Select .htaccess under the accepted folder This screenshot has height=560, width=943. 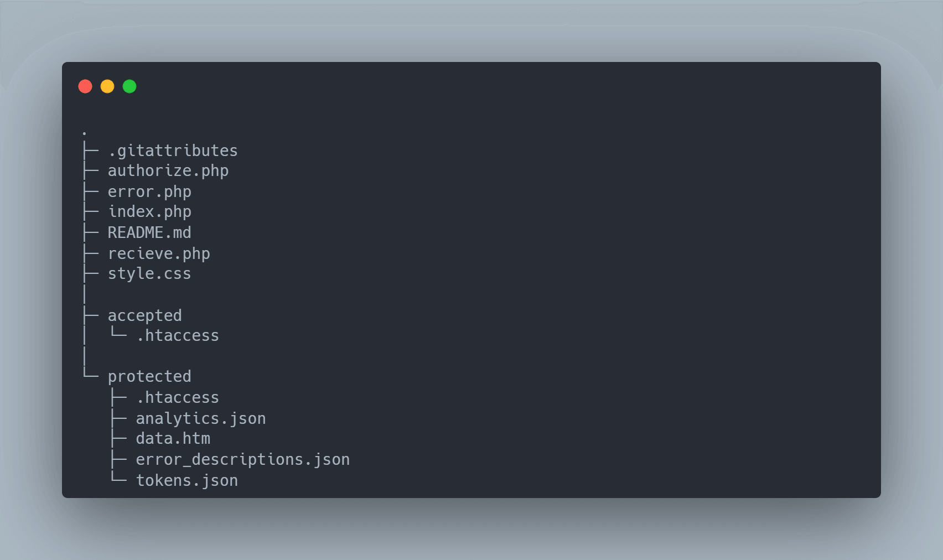coord(178,336)
